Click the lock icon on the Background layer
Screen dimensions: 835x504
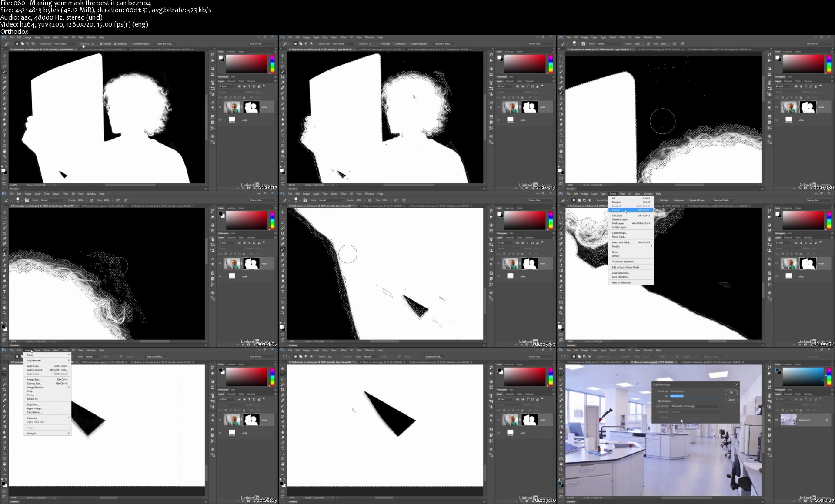coord(826,420)
